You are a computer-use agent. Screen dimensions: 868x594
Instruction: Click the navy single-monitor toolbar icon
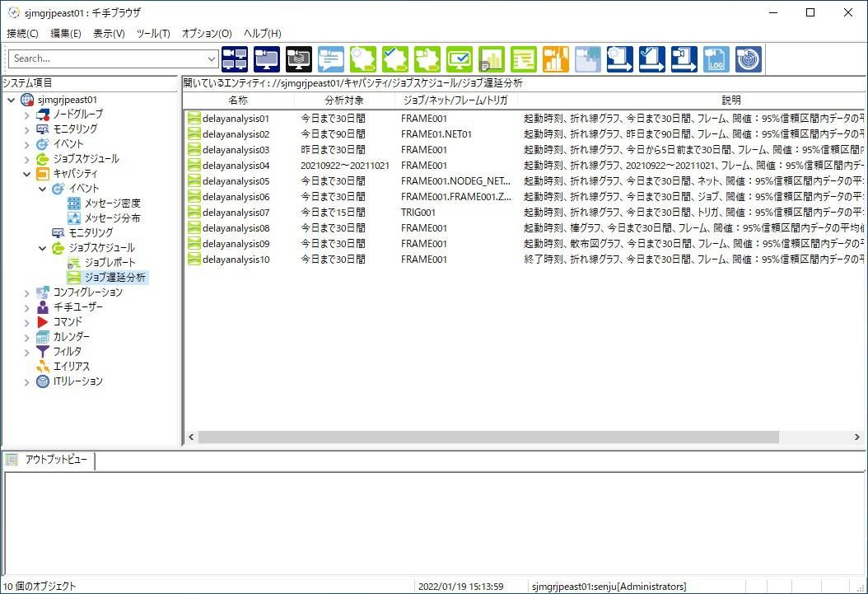(267, 59)
